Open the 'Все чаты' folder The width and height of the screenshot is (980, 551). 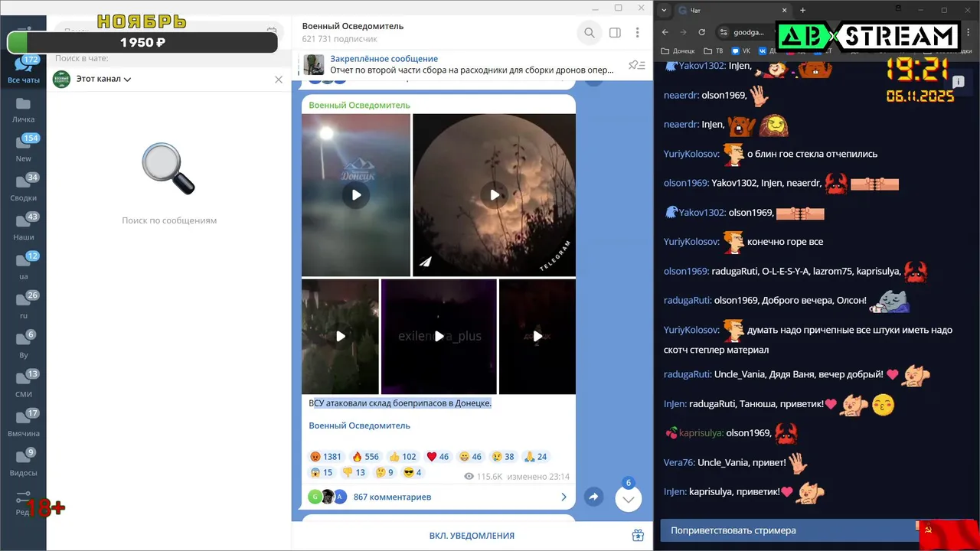coord(23,70)
